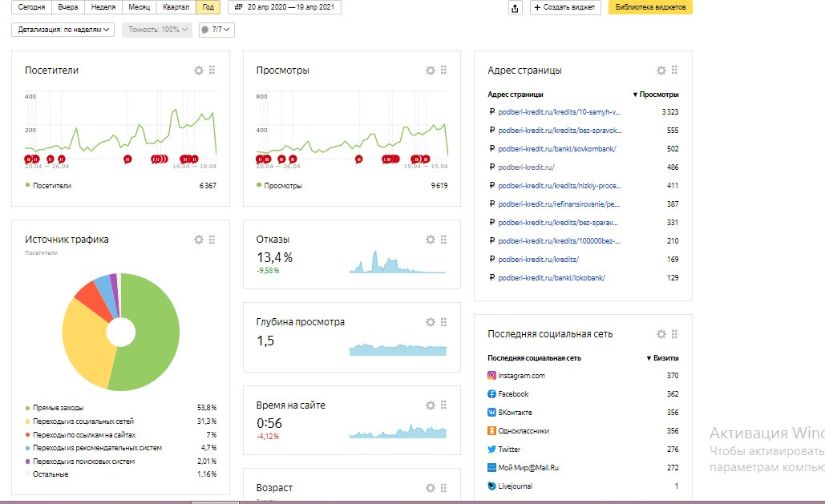The image size is (825, 504).
Task: Click drag handle of Просмотры widget
Action: 443,70
